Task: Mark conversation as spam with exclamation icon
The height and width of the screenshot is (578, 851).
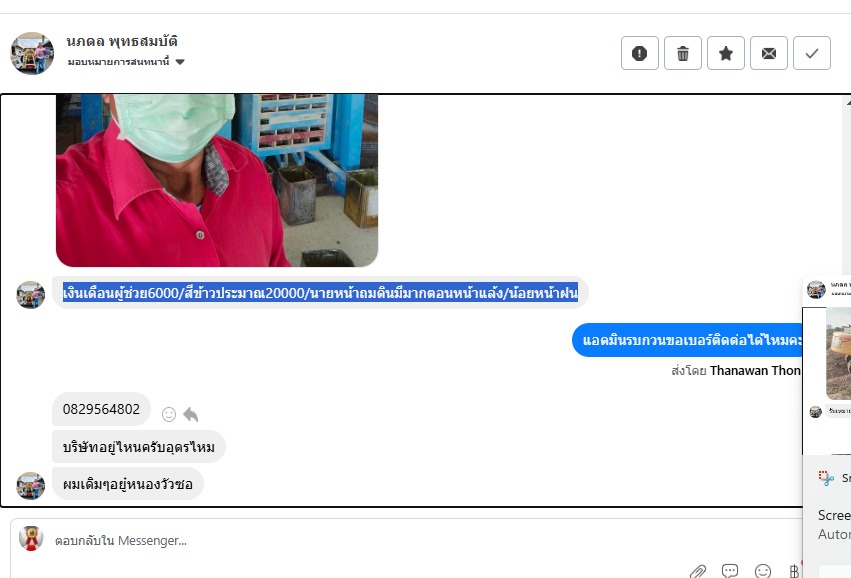Action: point(639,53)
